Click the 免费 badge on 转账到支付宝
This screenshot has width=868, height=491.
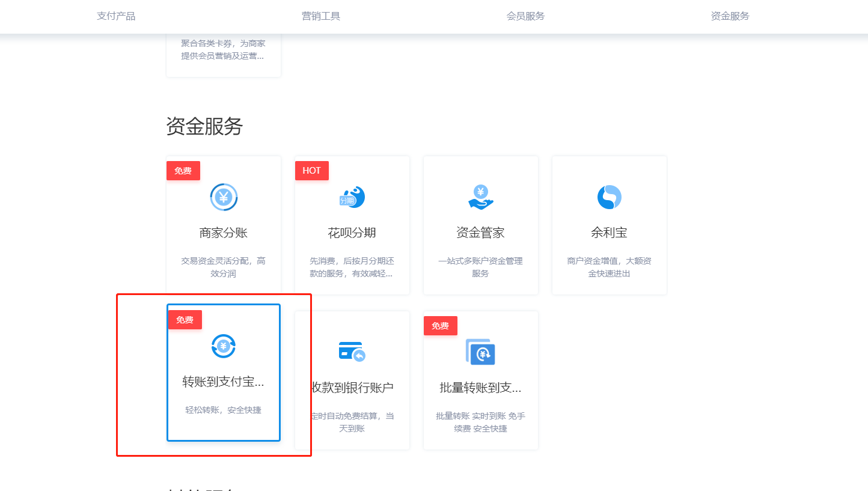click(x=185, y=320)
